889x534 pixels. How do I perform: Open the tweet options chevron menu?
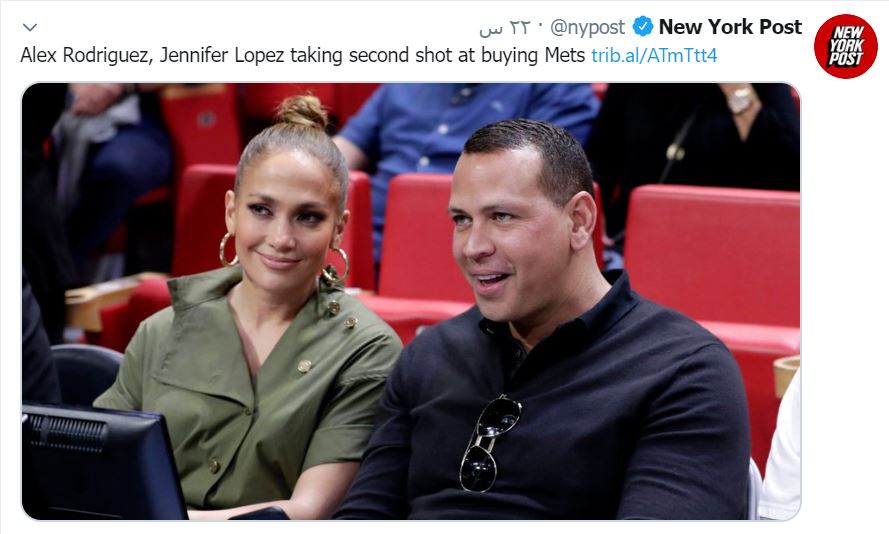pyautogui.click(x=30, y=27)
